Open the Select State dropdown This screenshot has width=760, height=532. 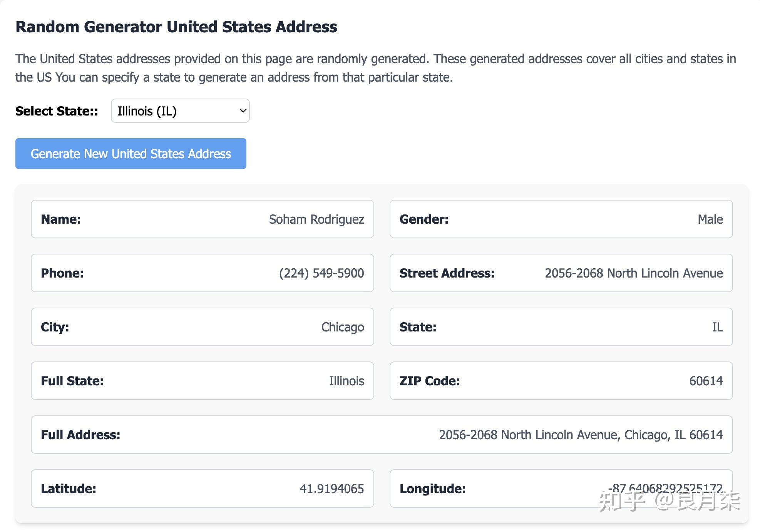[179, 111]
